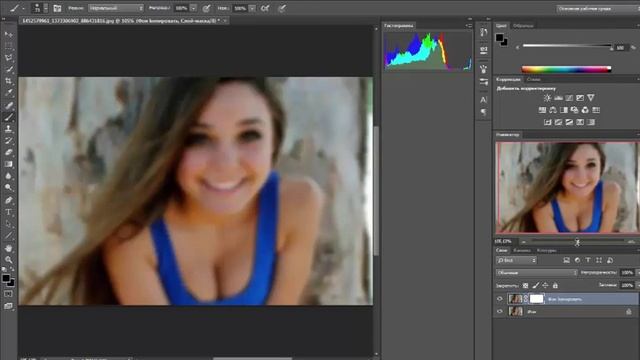This screenshot has width=640, height=360.
Task: Select the Pen tool
Action: 9,200
